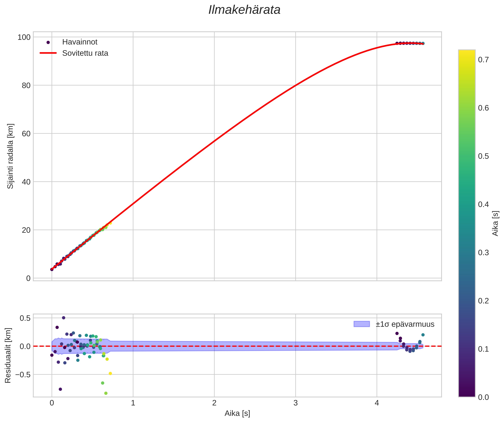Click the lowest residual point near -0.8
504x422 pixels.
point(106,393)
